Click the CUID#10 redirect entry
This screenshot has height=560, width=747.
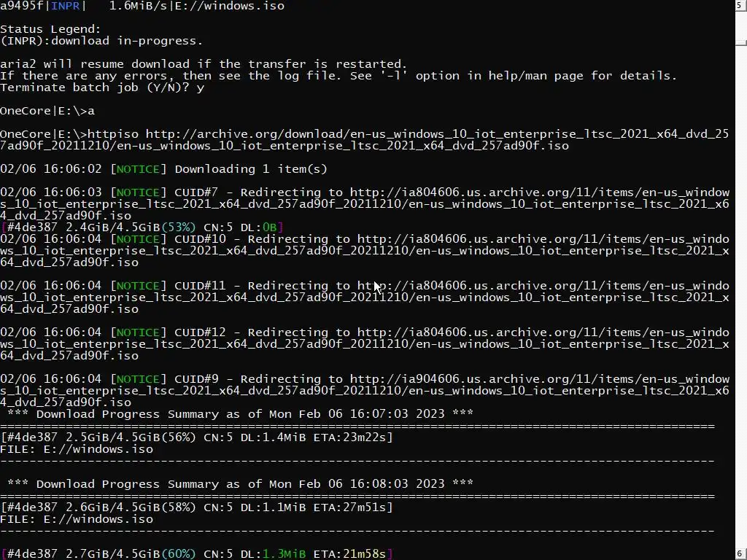point(365,251)
